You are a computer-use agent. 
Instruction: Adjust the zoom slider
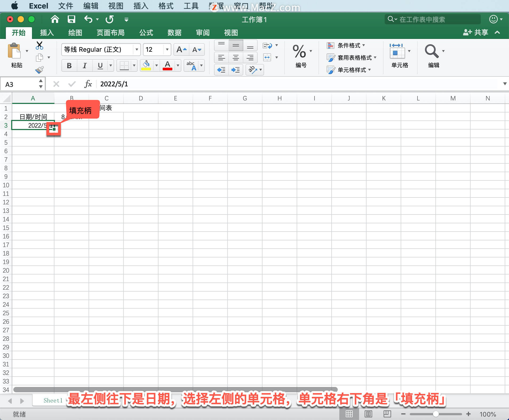(436, 414)
